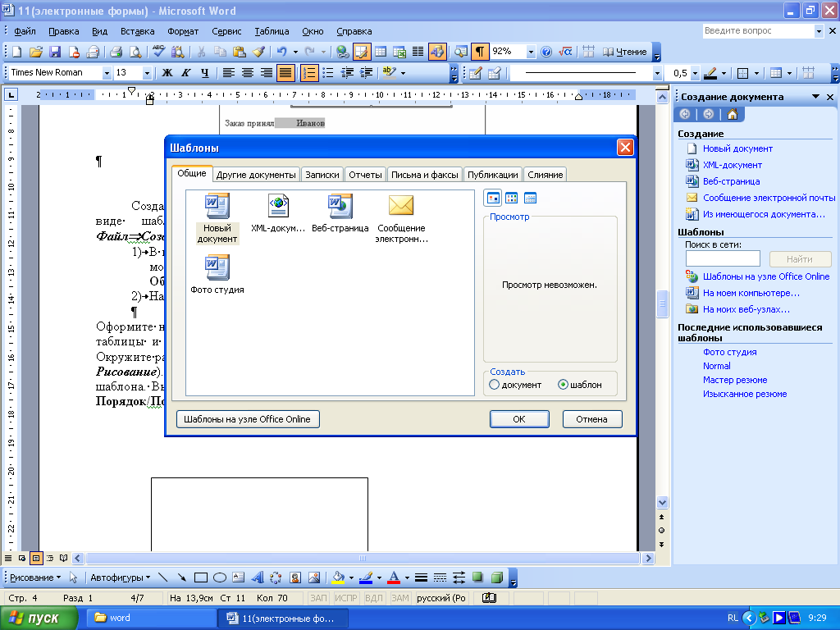
Task: Select the шаблон radio button
Action: pos(563,385)
